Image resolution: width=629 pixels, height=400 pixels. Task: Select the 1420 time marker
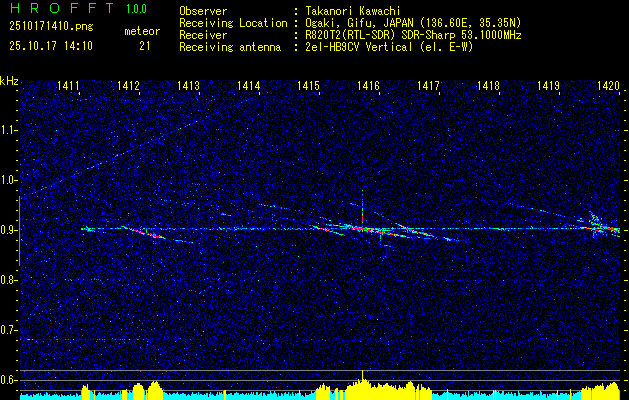coord(609,85)
